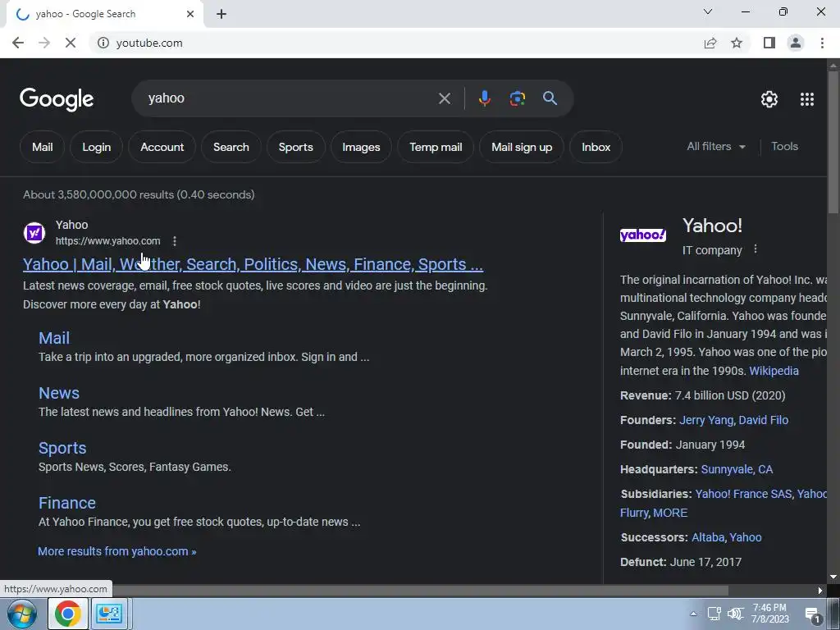
Task: Open the News sitelink
Action: click(x=59, y=393)
